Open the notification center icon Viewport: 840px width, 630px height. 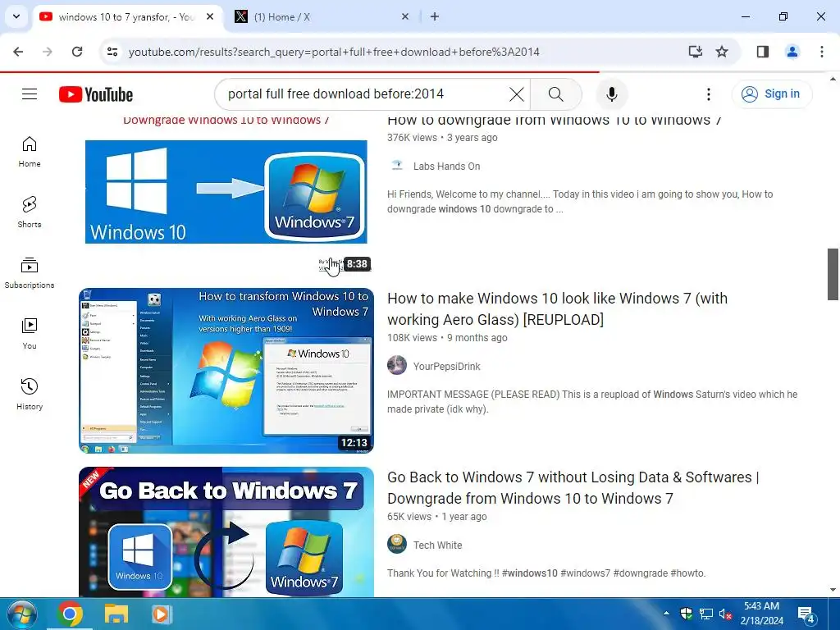point(806,614)
